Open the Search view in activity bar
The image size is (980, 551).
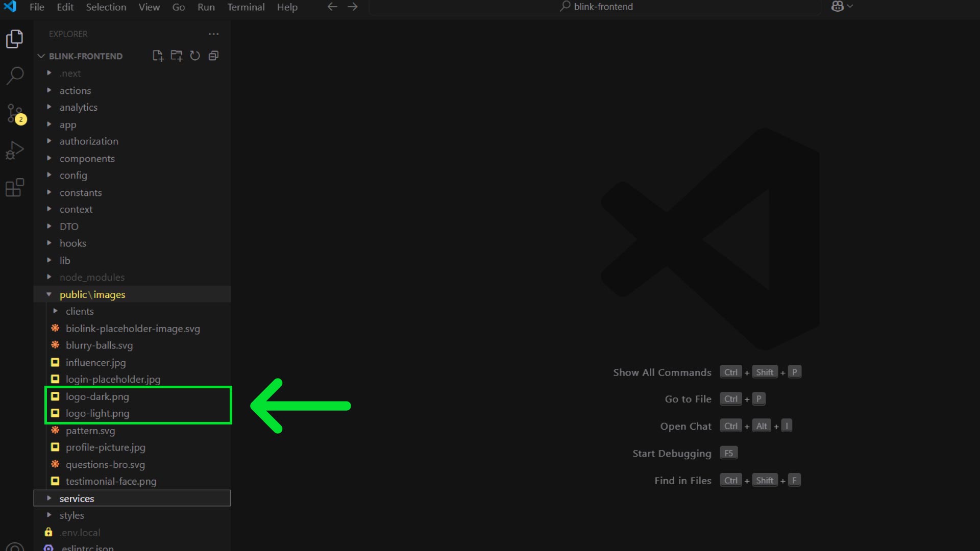point(15,76)
